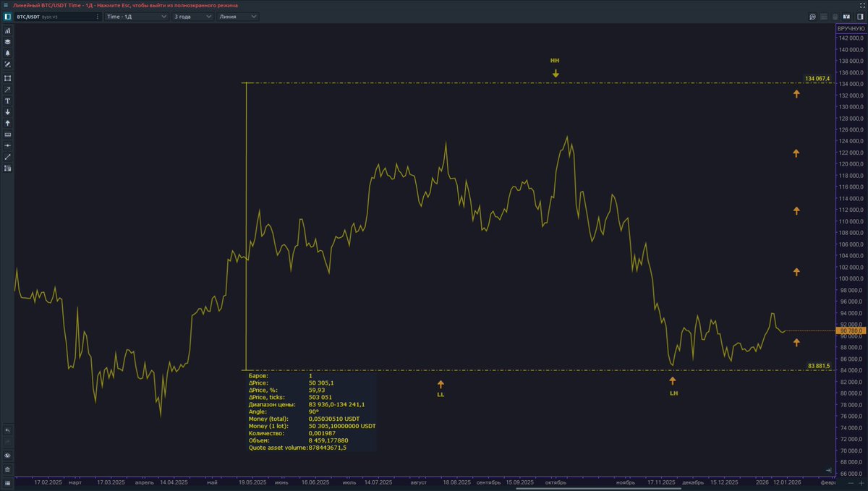Image resolution: width=868 pixels, height=491 pixels.
Task: Toggle the left panel layout button
Action: (7, 16)
